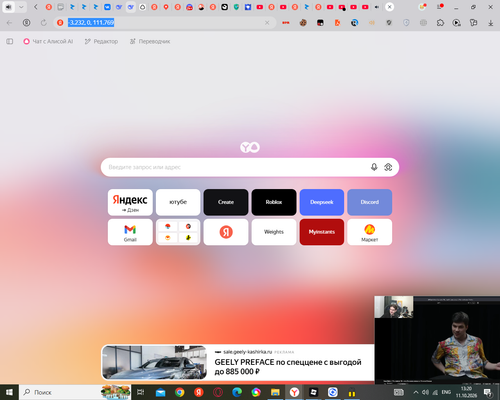Viewport: 500px width, 400px height.
Task: Open the Яндекс Дзен tile
Action: pyautogui.click(x=130, y=202)
